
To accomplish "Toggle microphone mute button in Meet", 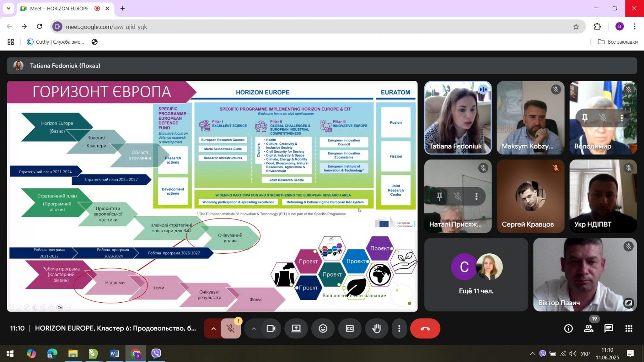I will point(231,328).
